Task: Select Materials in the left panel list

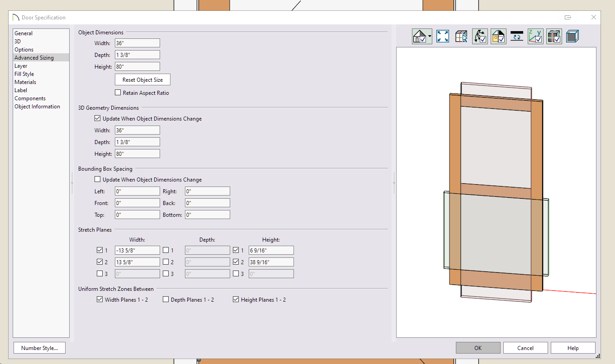Action: coord(25,82)
